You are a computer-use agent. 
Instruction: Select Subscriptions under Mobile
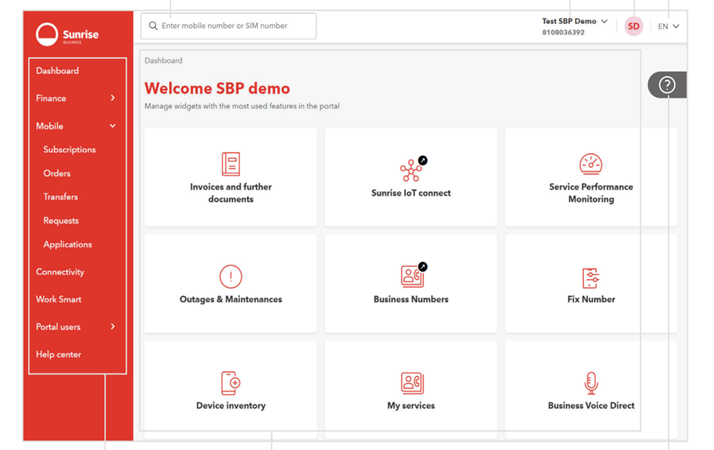click(69, 149)
